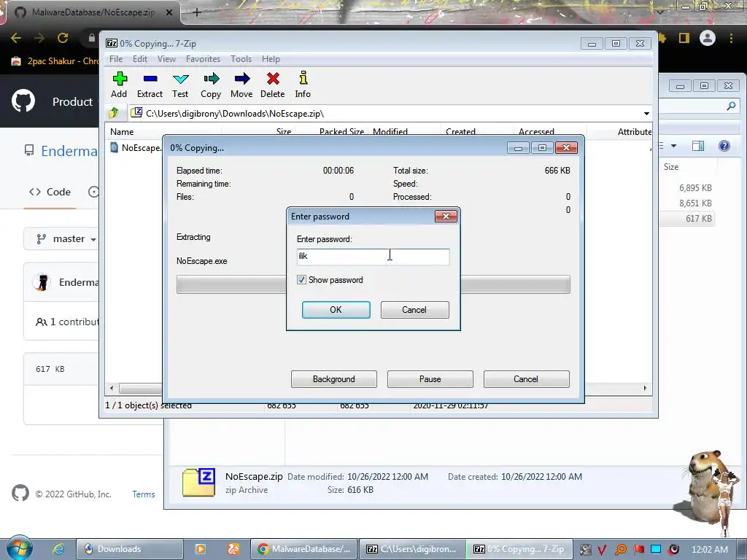The image size is (747, 560).
Task: Expand the Explorer view options dropdown arrow
Action: point(673,146)
